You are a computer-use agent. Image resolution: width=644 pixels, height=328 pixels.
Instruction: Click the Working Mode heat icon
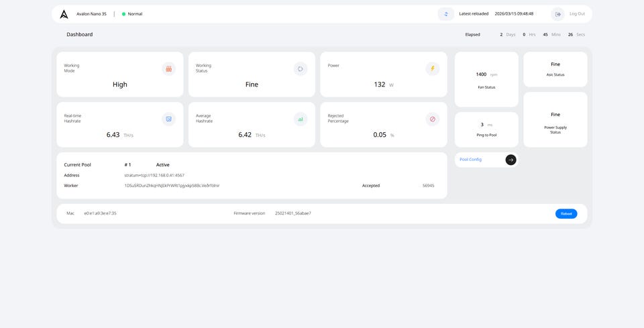tap(168, 68)
